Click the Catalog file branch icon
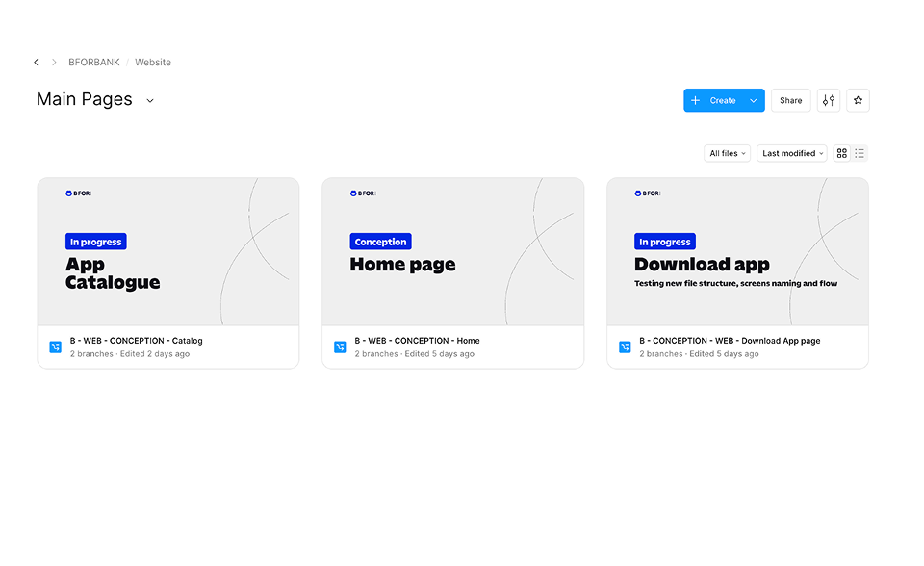Image resolution: width=924 pixels, height=566 pixels. (x=56, y=347)
